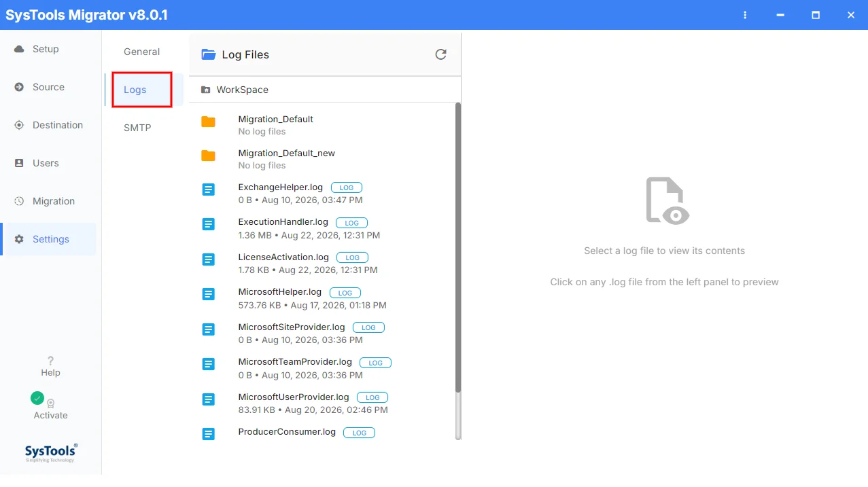Click the ProducerConsumer.log file icon

(x=209, y=433)
